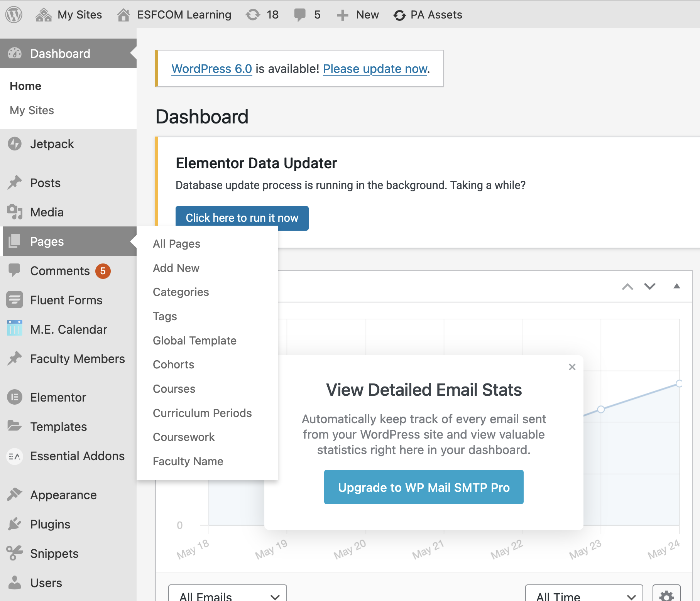Open the Home submenu link
The height and width of the screenshot is (601, 700).
(25, 86)
